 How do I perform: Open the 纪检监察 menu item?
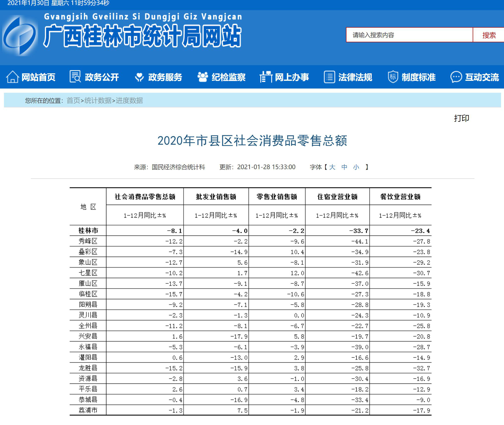point(228,77)
